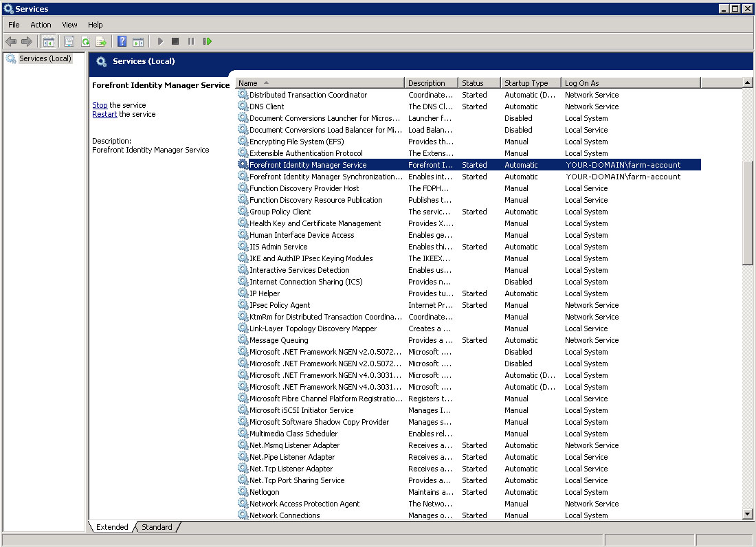Click the Export List toolbar icon

click(101, 41)
